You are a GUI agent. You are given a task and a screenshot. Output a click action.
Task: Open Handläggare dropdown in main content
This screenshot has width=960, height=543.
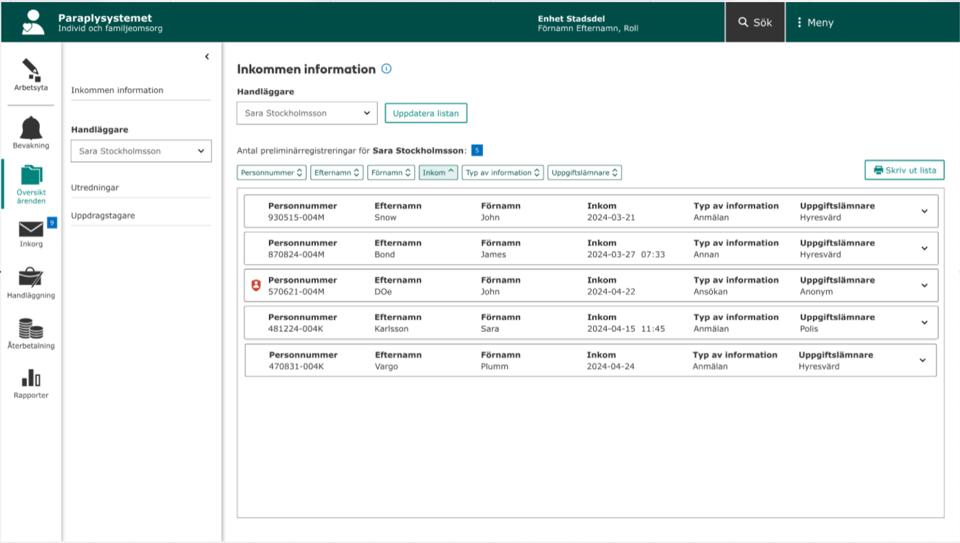[307, 113]
